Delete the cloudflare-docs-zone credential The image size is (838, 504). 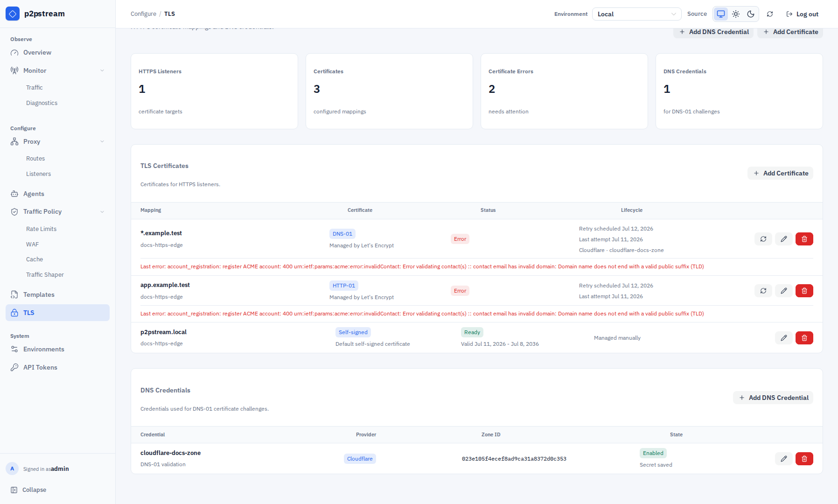pyautogui.click(x=804, y=459)
